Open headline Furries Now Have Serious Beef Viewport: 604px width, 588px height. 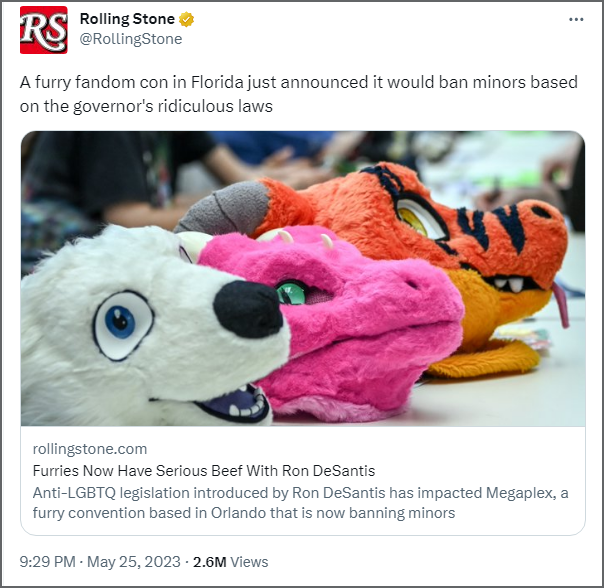(204, 471)
